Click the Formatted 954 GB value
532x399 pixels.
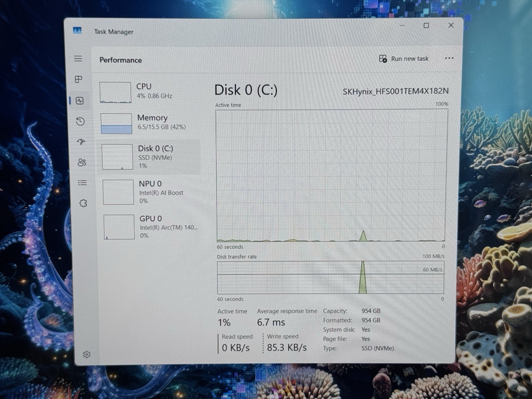(371, 320)
